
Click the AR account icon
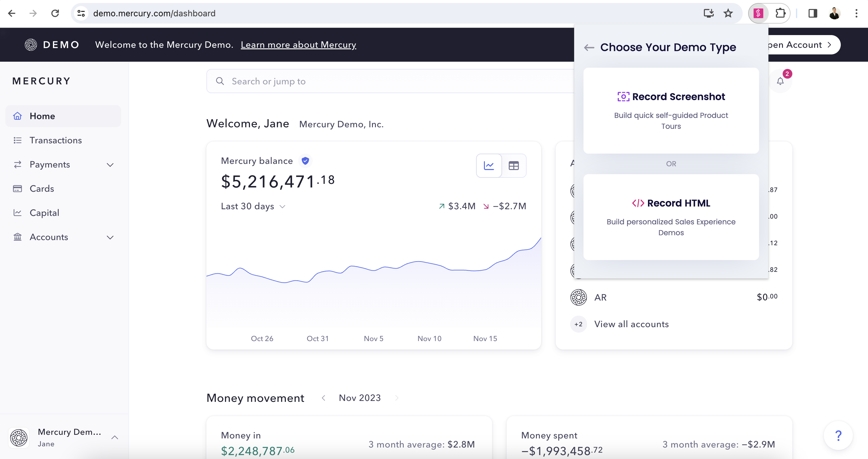(579, 298)
